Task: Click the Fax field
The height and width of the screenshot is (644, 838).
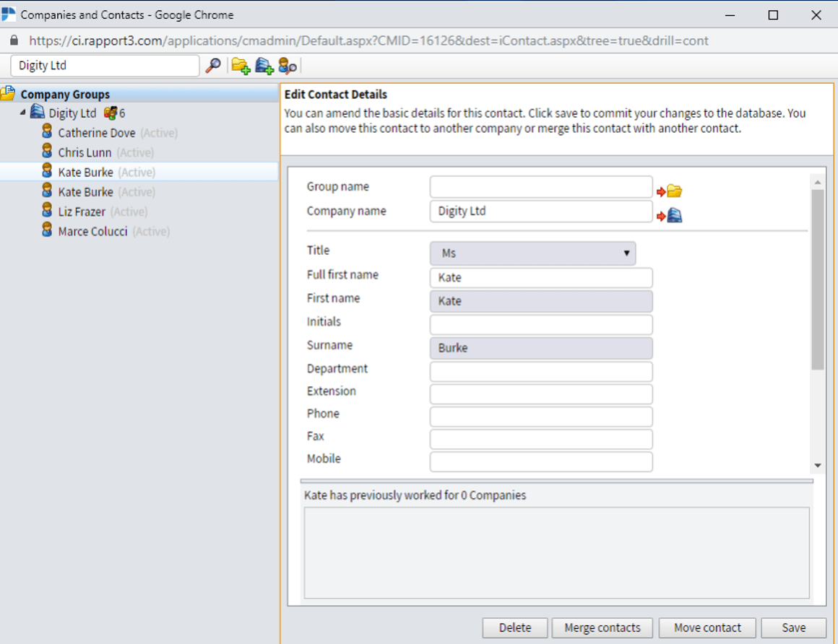Action: (x=541, y=439)
